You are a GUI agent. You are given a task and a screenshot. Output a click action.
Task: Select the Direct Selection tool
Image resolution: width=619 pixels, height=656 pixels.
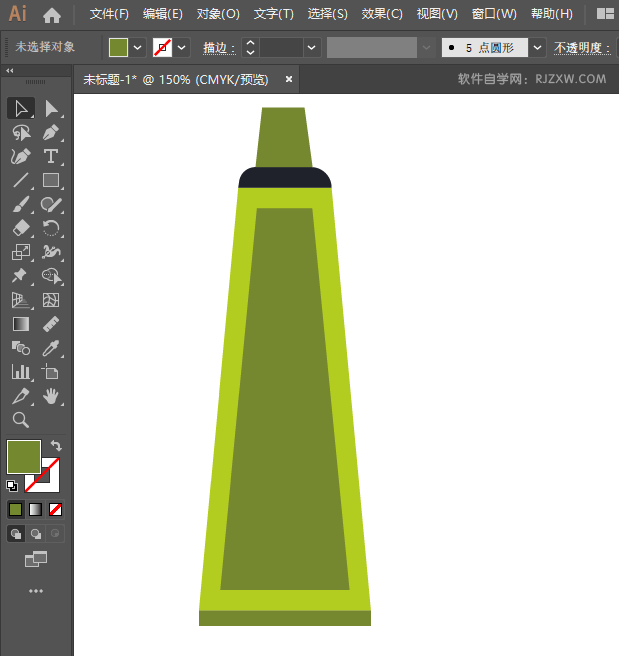pos(51,108)
